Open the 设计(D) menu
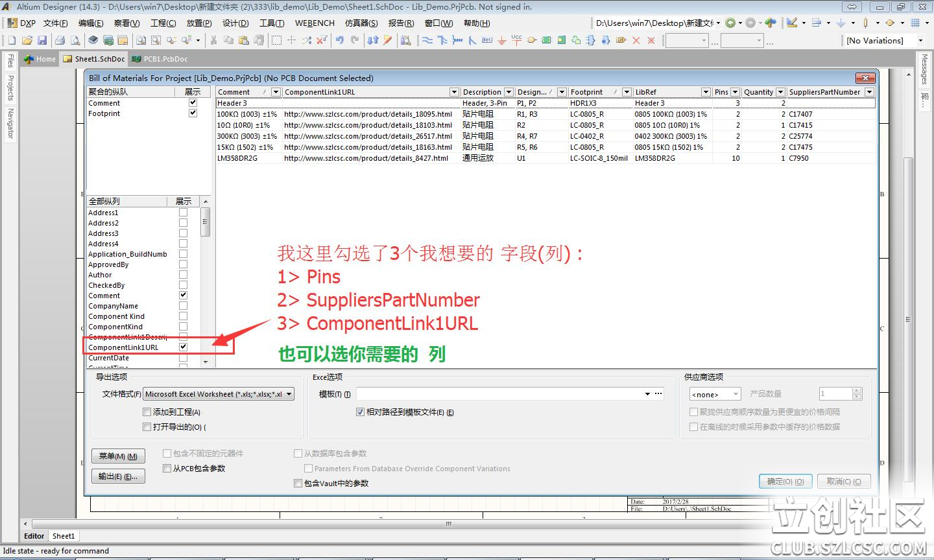 (235, 23)
